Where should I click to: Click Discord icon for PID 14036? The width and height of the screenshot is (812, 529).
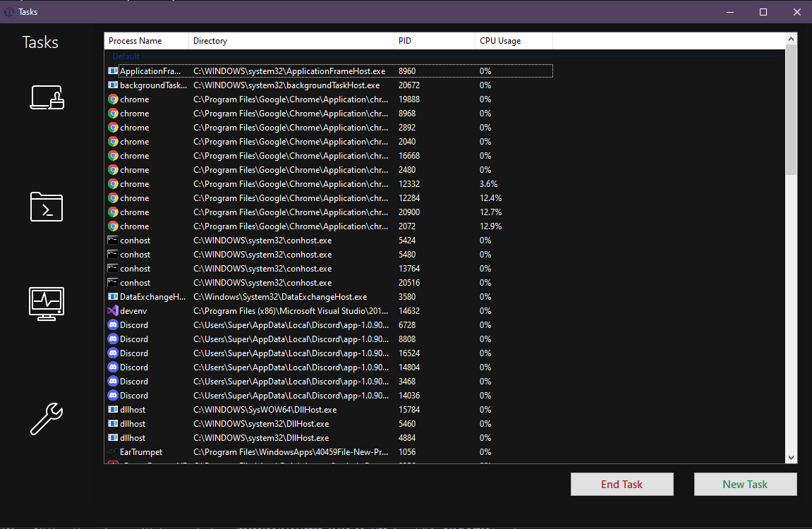113,396
